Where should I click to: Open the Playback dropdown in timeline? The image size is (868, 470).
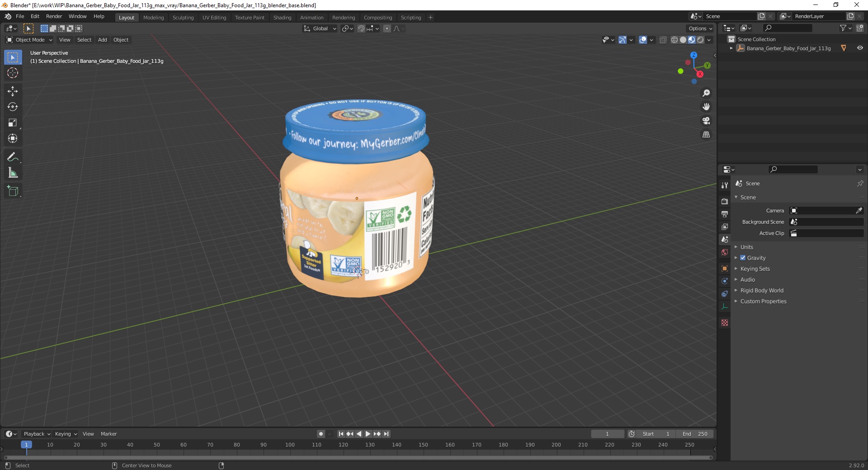pos(37,434)
